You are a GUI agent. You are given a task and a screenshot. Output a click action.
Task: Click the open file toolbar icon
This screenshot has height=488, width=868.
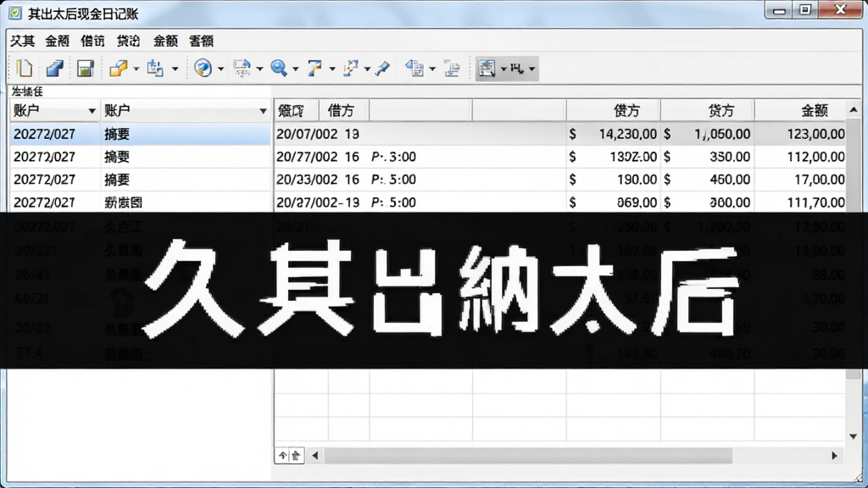pos(54,69)
